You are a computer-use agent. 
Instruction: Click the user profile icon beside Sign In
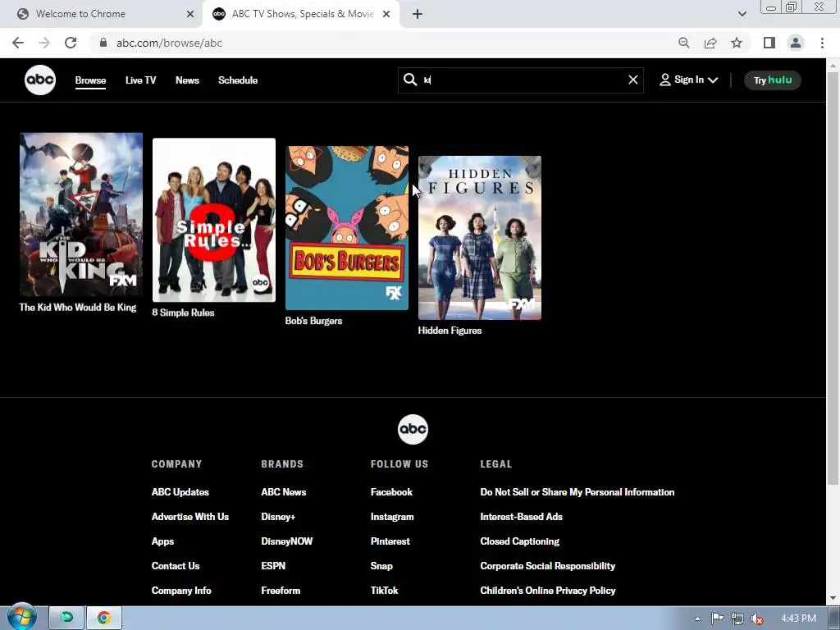tap(664, 80)
